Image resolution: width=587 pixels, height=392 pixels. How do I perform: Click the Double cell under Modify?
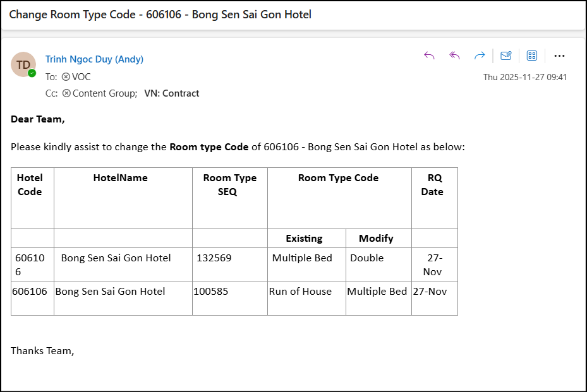367,258
